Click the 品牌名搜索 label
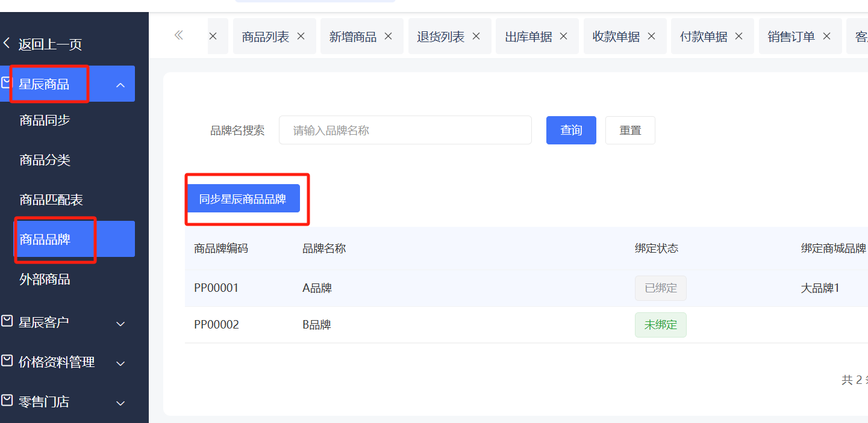 pos(237,131)
